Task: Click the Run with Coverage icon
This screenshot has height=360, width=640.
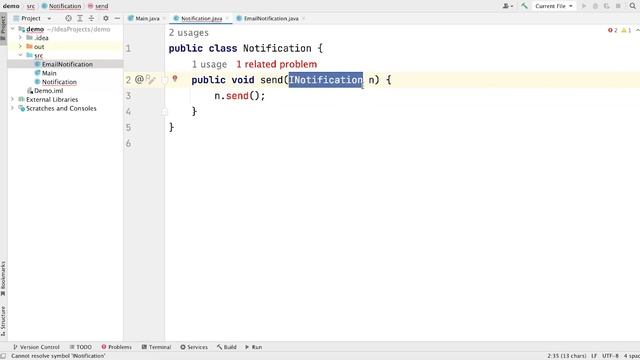Action: 607,6
